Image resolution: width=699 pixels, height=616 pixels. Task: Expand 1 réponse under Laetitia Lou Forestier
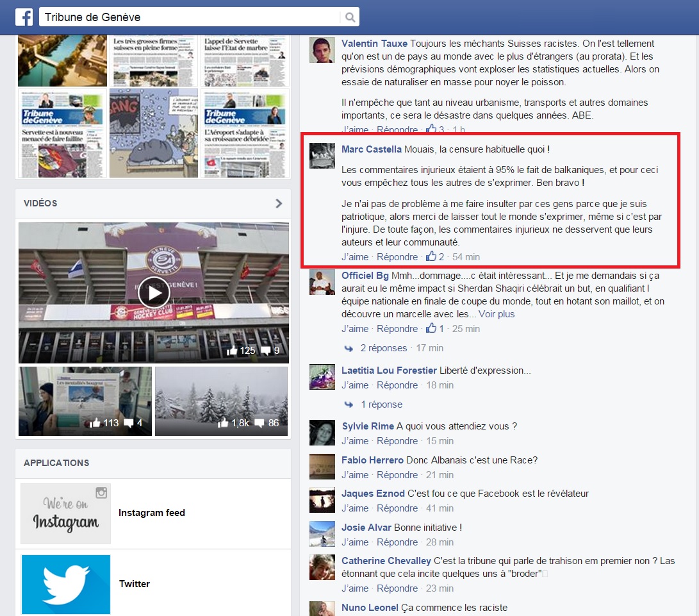(x=381, y=404)
